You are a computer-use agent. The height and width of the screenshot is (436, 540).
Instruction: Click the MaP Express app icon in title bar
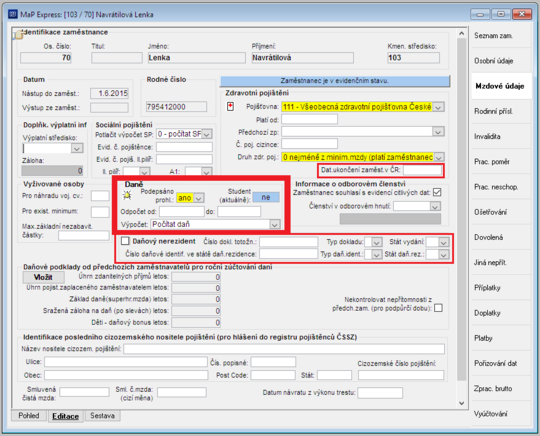(12, 14)
